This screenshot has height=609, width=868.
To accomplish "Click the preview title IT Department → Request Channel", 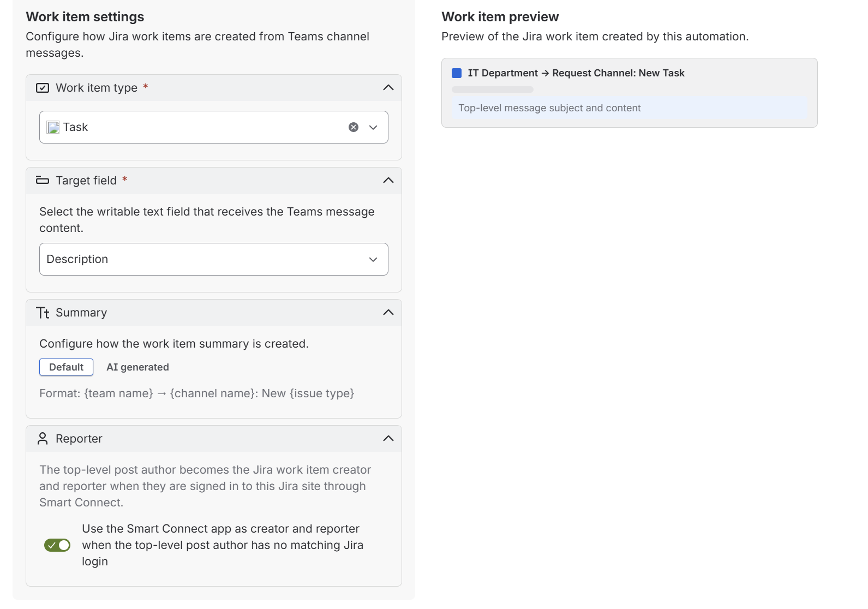I will (576, 73).
